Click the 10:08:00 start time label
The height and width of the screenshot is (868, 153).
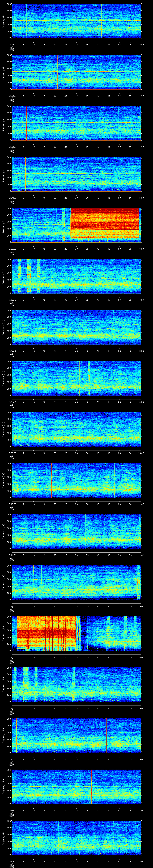click(x=12, y=402)
